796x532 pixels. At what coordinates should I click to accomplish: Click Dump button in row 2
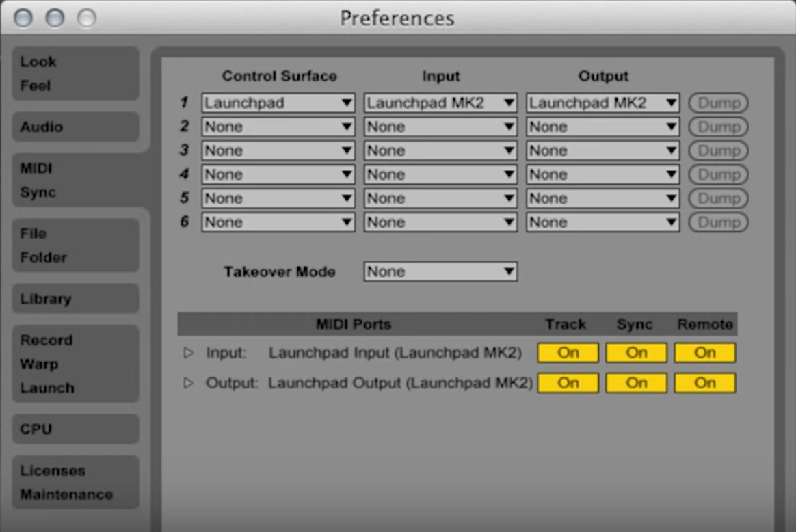tap(718, 127)
